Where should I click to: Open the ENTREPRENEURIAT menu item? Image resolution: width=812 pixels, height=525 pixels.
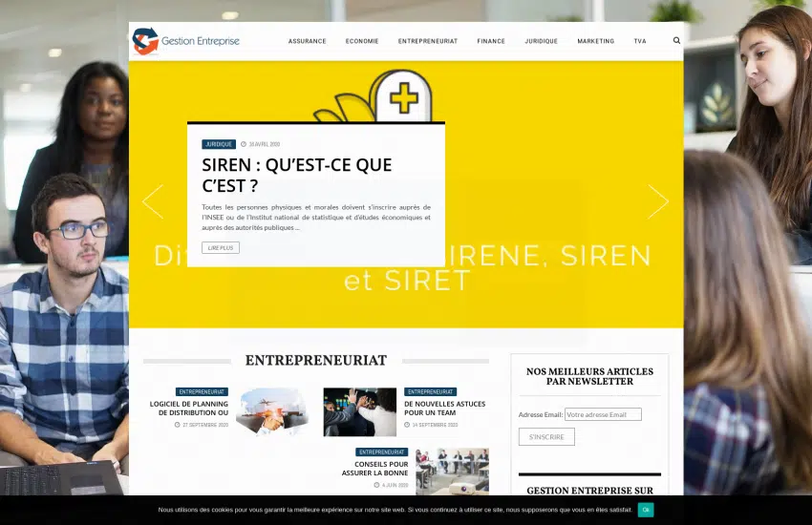click(x=428, y=41)
